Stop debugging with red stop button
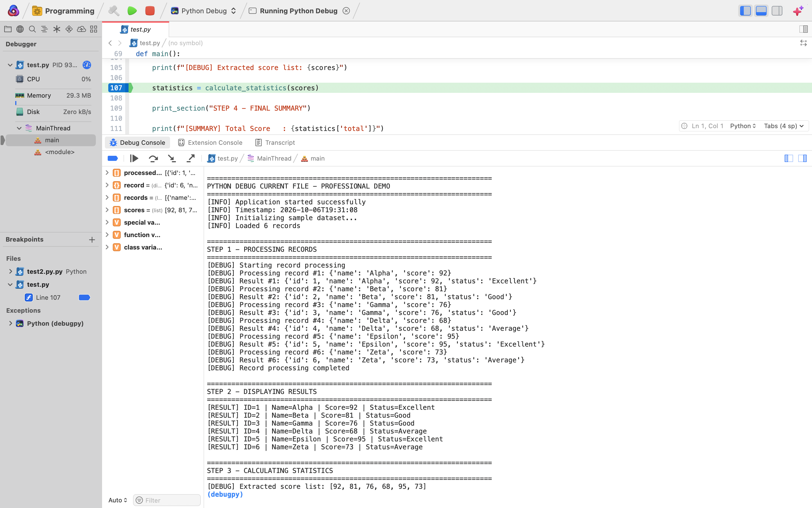This screenshot has height=508, width=812. coord(150,11)
